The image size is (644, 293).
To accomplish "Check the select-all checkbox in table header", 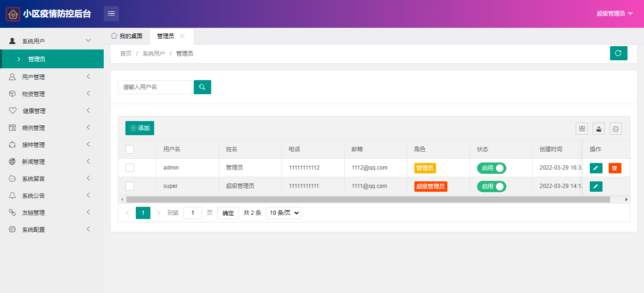I will (130, 149).
